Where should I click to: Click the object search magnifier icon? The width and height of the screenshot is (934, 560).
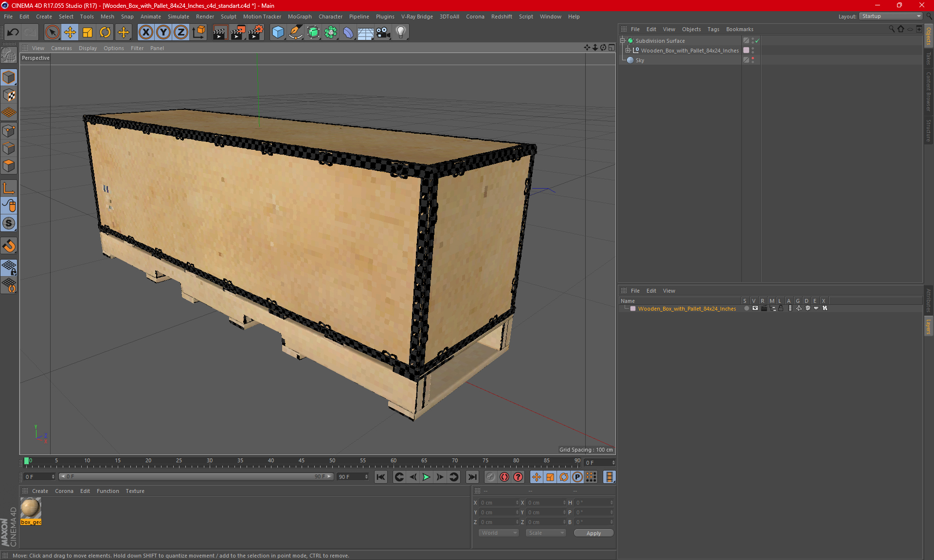coord(892,29)
